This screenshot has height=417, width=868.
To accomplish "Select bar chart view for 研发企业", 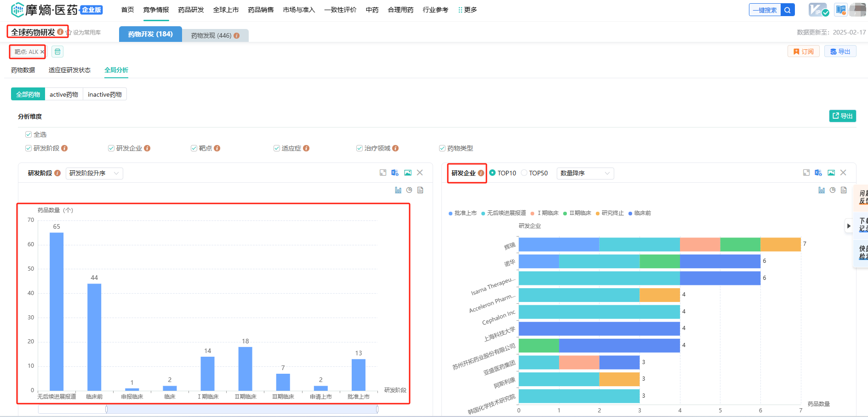I will 822,190.
